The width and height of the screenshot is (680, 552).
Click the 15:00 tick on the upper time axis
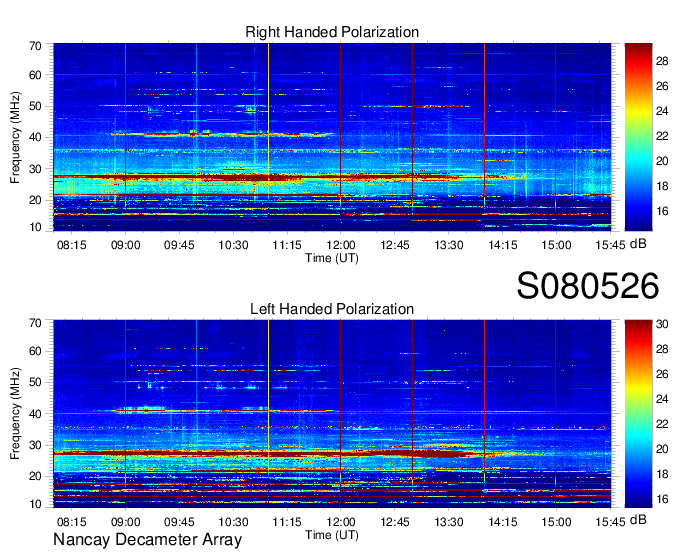pos(556,245)
